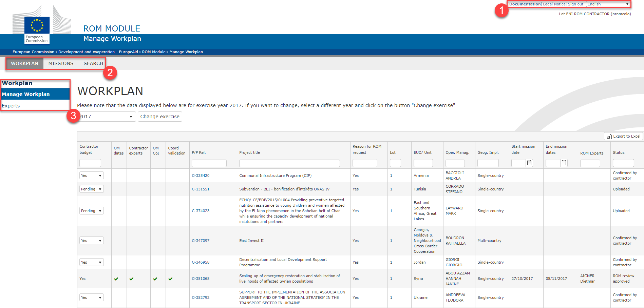The height and width of the screenshot is (308, 644).
Task: Focus the P/P Ref. filter field
Action: (209, 163)
